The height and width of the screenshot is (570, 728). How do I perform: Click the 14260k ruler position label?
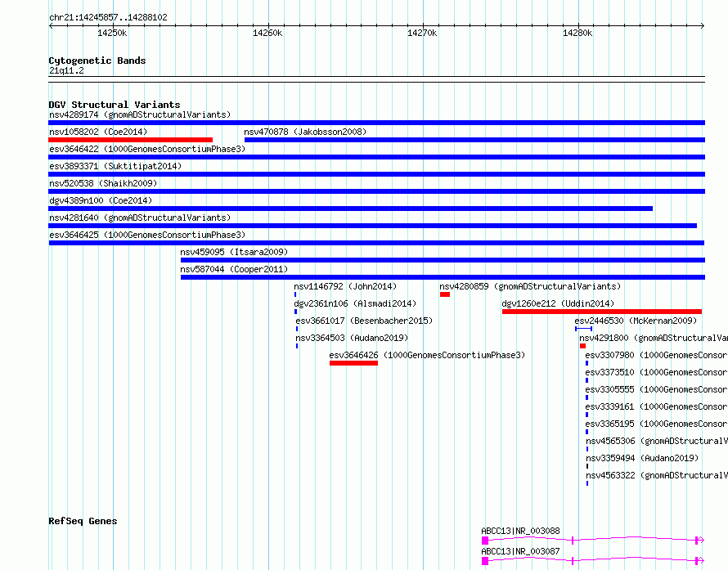(267, 33)
